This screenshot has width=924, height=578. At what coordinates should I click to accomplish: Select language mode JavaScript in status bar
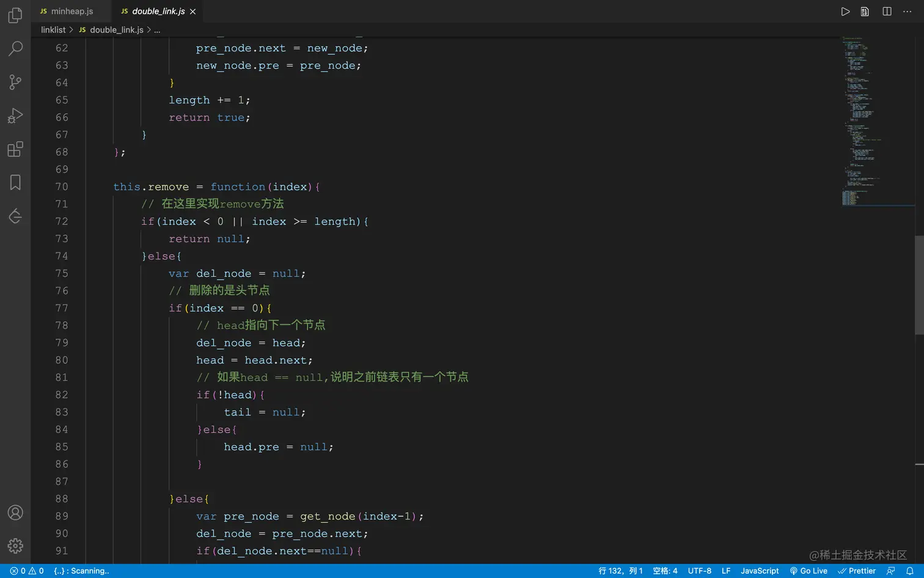pyautogui.click(x=760, y=571)
